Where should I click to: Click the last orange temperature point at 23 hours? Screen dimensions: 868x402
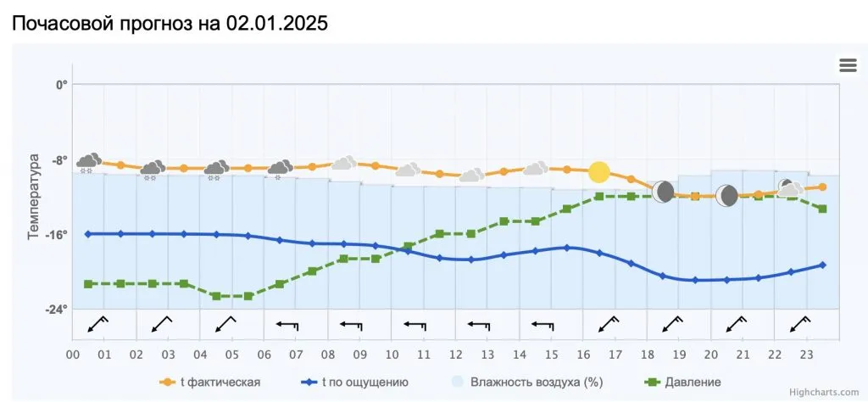click(x=822, y=187)
